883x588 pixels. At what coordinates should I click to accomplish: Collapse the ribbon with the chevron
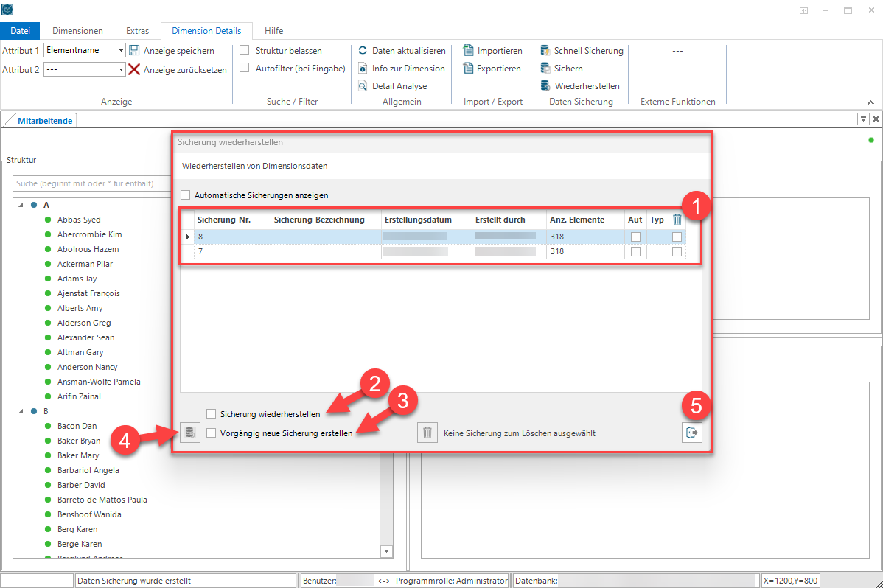870,102
